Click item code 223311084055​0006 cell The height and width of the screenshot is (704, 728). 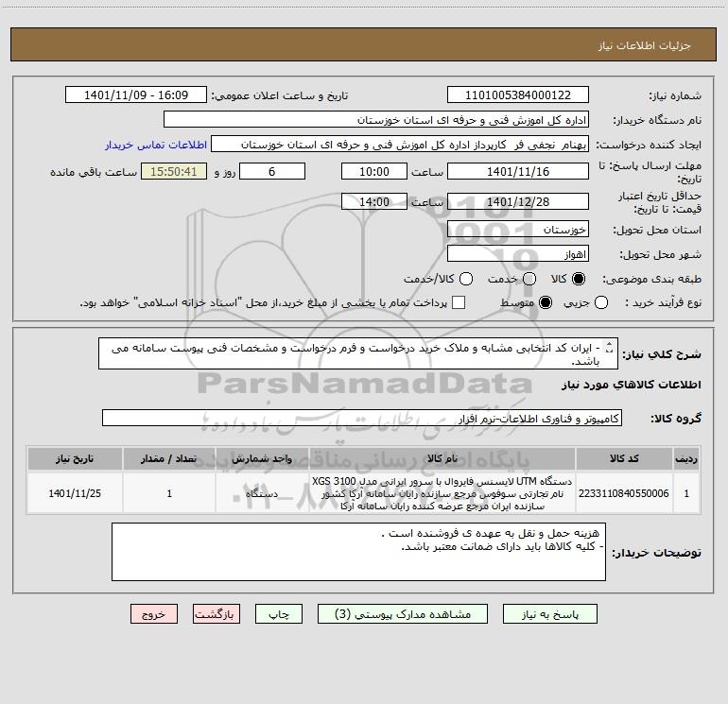click(624, 493)
